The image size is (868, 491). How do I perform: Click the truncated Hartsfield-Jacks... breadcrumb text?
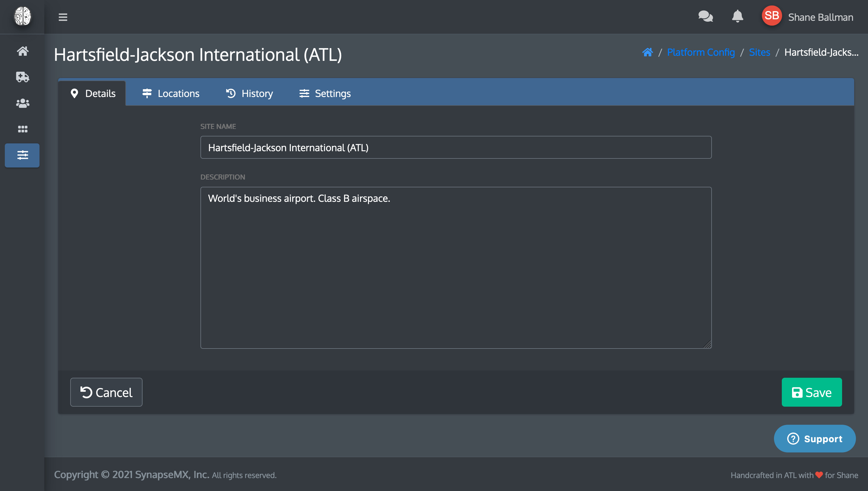821,52
